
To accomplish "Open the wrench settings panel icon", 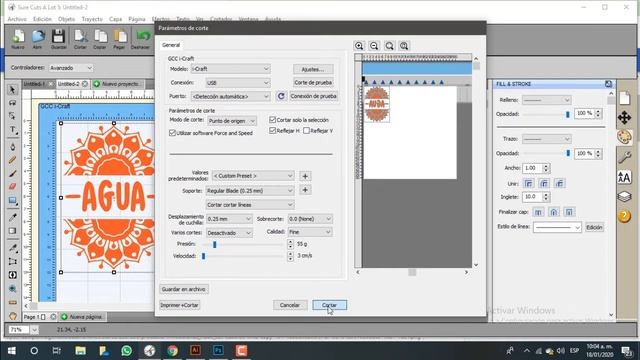I will tap(624, 157).
